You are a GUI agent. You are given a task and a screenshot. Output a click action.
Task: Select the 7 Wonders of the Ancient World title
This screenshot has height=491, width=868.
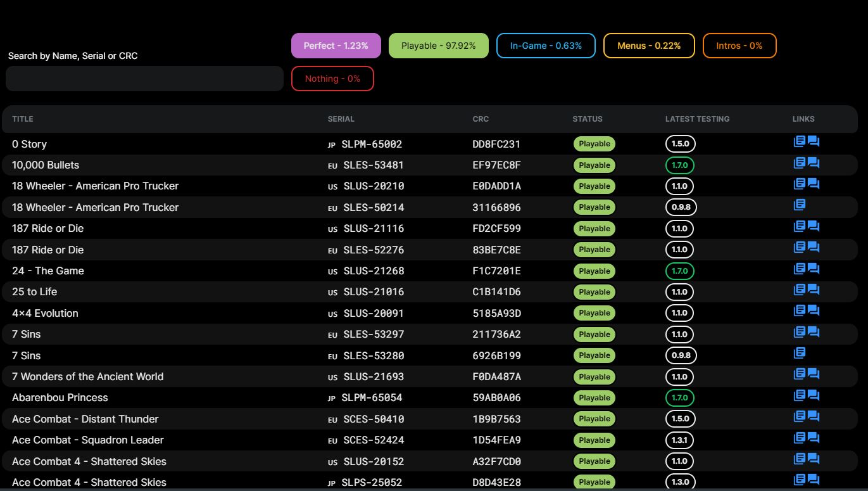pos(88,376)
